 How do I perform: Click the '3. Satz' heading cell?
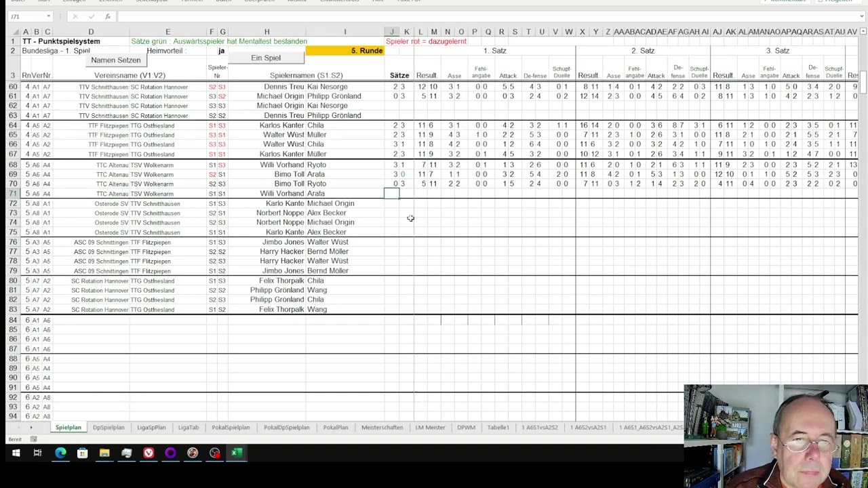tap(778, 51)
